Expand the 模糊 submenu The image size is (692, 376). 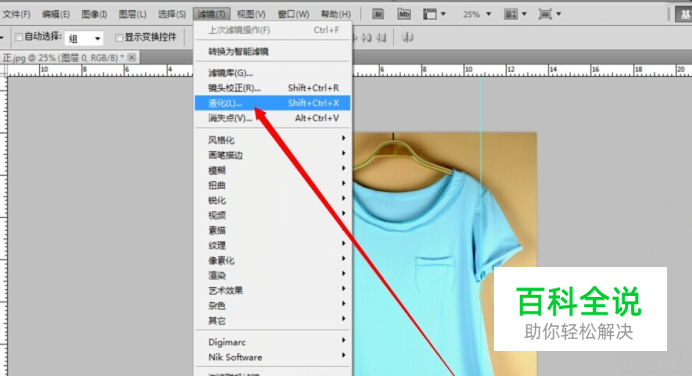click(272, 170)
